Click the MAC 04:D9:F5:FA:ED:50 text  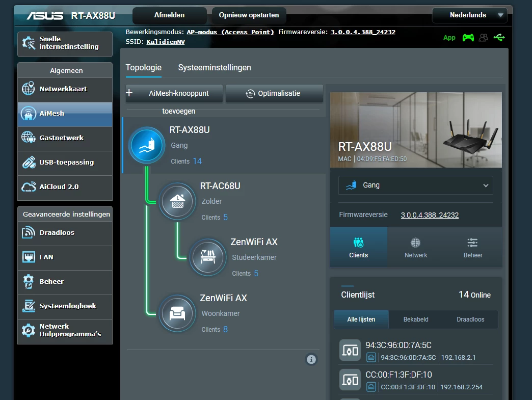[372, 159]
